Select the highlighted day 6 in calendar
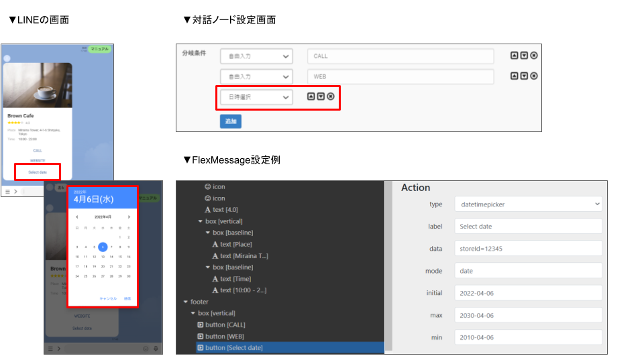This screenshot has width=644, height=362. pyautogui.click(x=103, y=246)
